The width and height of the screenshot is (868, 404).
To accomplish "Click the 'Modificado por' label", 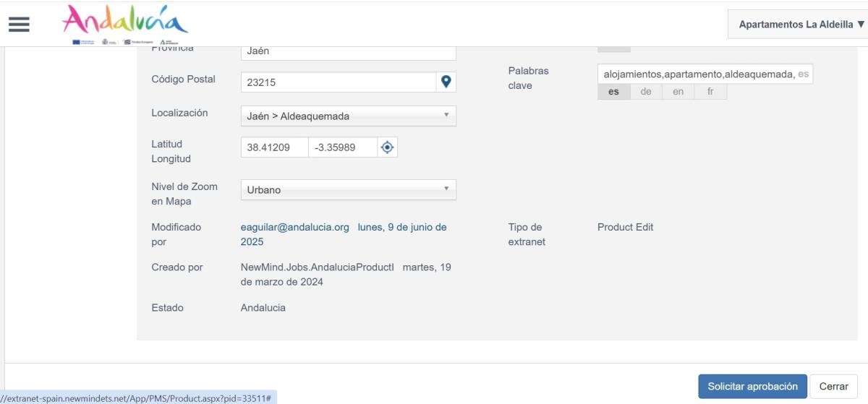I will tap(176, 234).
